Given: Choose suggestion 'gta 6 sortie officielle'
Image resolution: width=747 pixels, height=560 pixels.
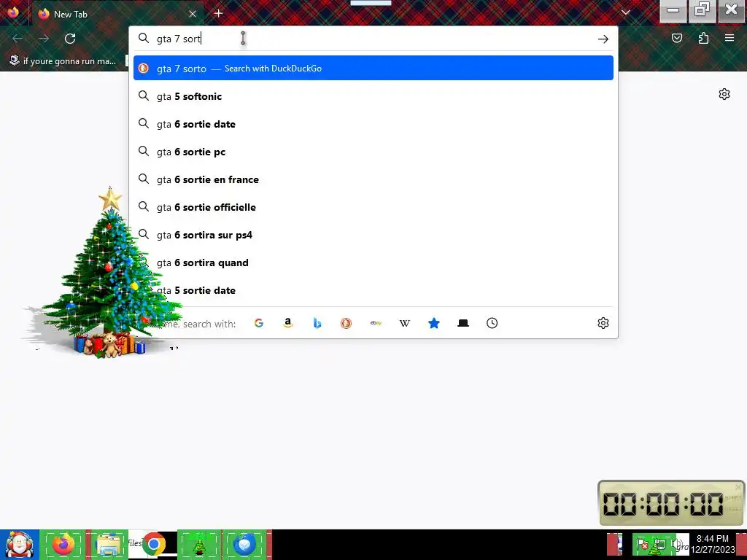Looking at the screenshot, I should coord(373,207).
